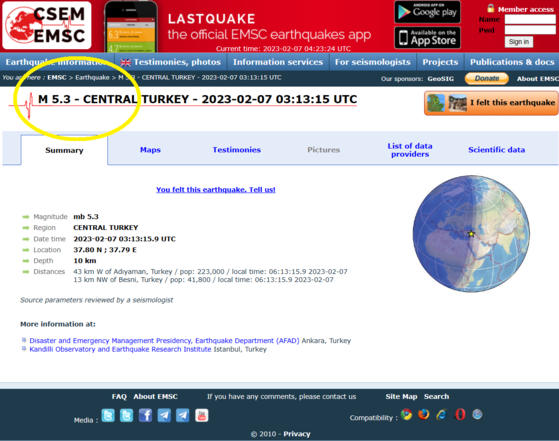Image resolution: width=559 pixels, height=441 pixels.
Task: Click the second Telegram icon in footer
Action: point(183,415)
